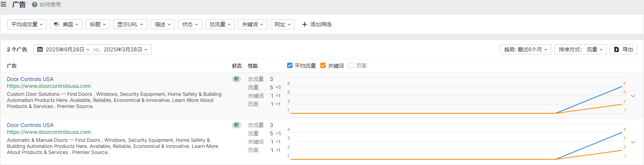Click the US flag icon in 美国 filter
644x165 pixels.
[x=57, y=24]
